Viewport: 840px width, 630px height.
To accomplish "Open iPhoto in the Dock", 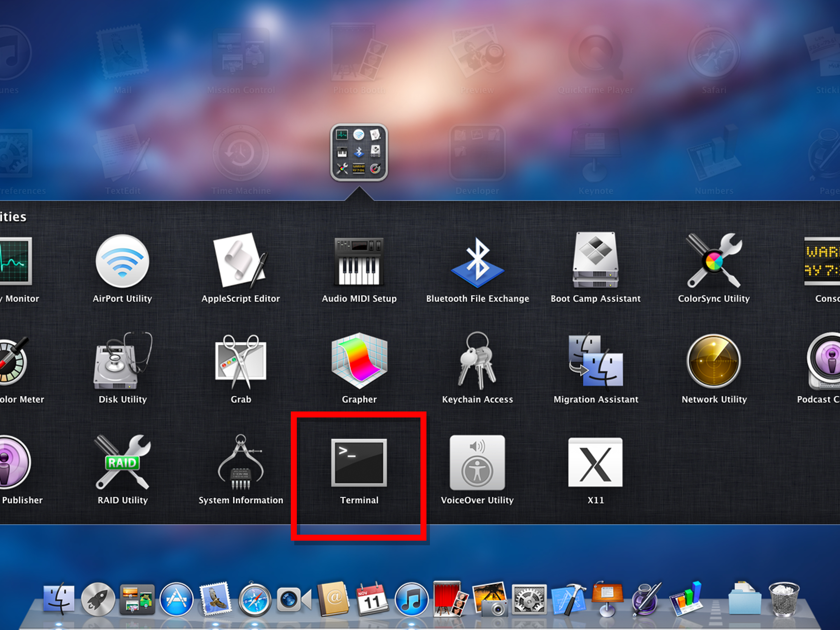I will tap(490, 599).
